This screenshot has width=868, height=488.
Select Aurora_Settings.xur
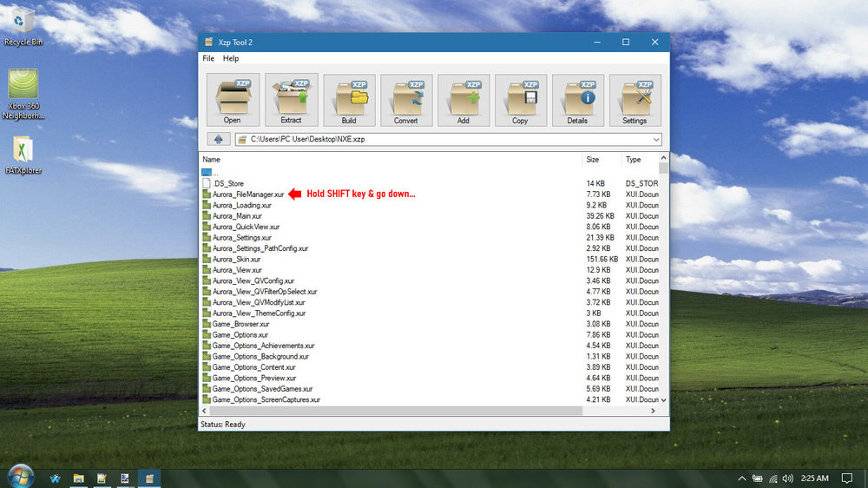click(242, 238)
